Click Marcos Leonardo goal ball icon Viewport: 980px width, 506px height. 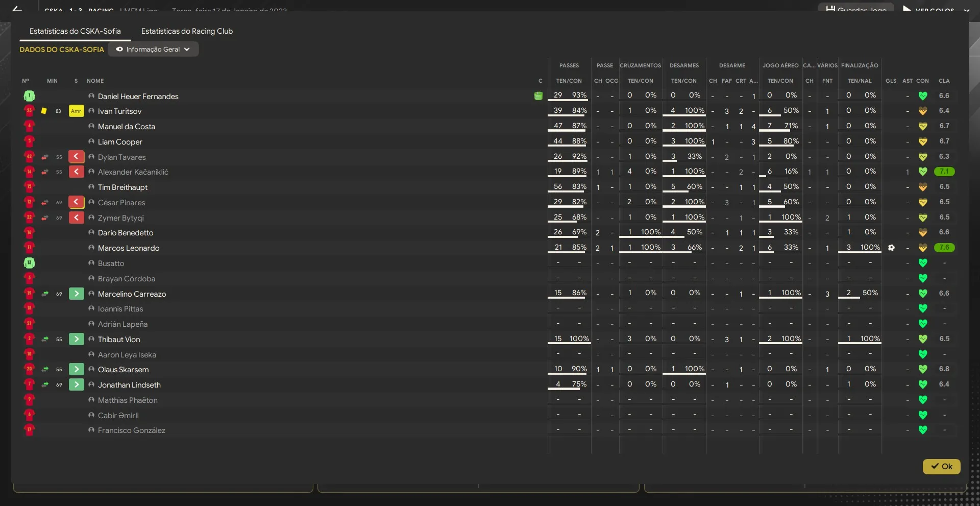[x=891, y=248]
